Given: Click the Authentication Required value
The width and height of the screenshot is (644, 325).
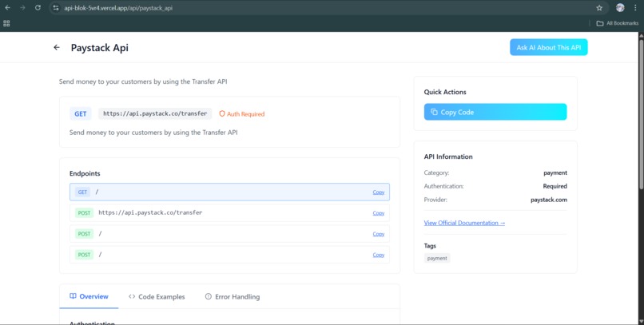Looking at the screenshot, I should 555,186.
